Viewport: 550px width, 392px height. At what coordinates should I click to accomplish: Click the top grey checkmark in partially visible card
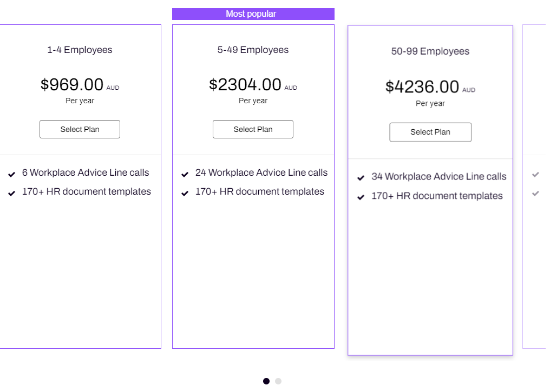tap(535, 174)
